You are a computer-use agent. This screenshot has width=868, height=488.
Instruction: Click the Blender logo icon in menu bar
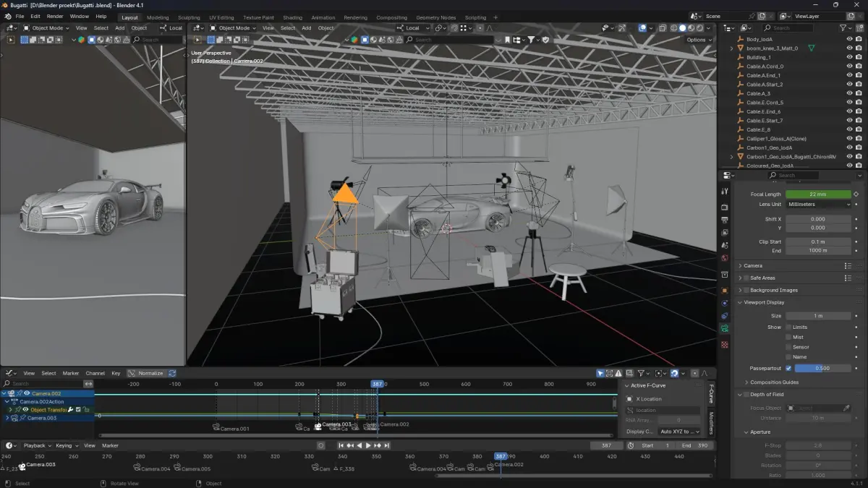8,16
